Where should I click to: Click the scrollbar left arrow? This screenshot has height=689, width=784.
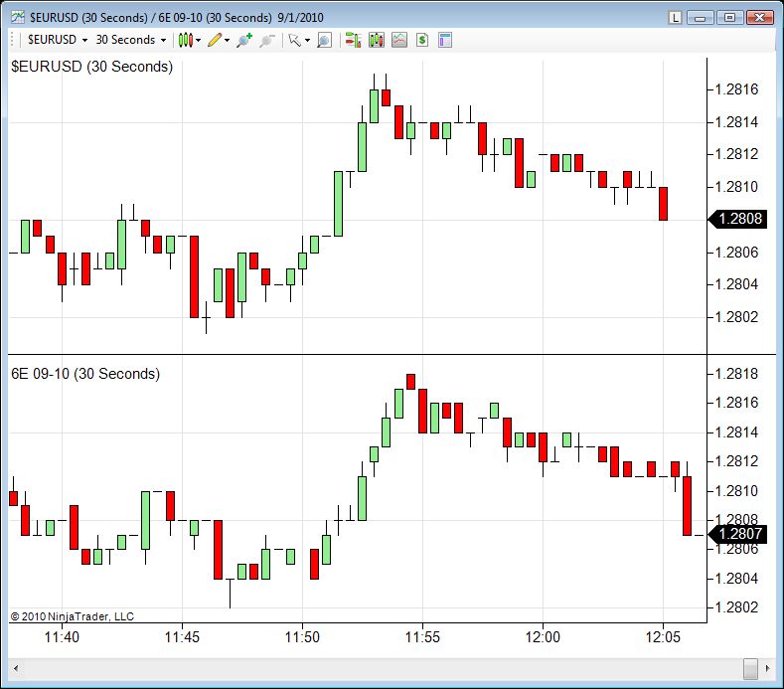pyautogui.click(x=16, y=668)
